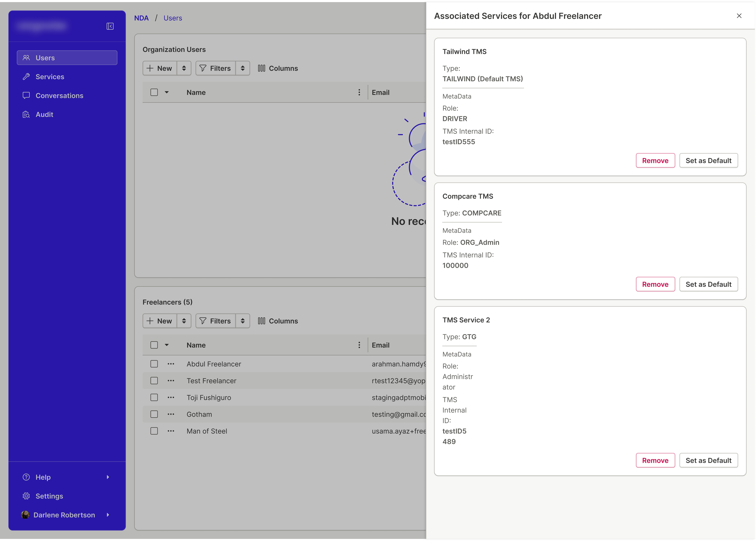
Task: Click the Columns icon in Organization Users
Action: (262, 68)
